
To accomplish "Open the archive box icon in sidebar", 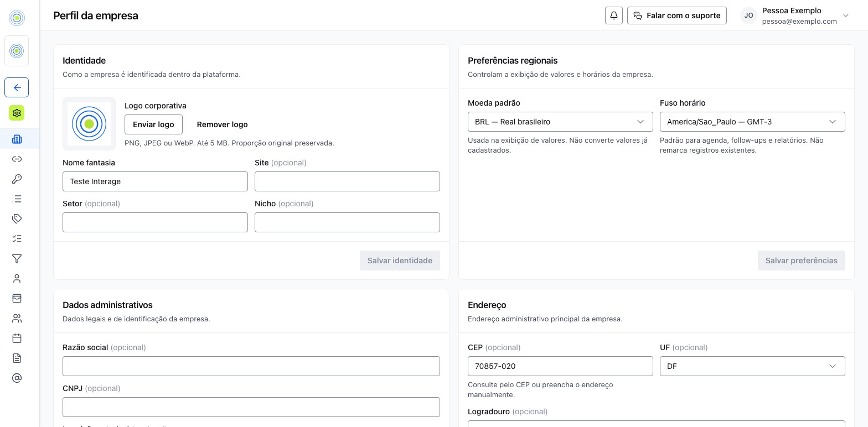I will pos(17,298).
